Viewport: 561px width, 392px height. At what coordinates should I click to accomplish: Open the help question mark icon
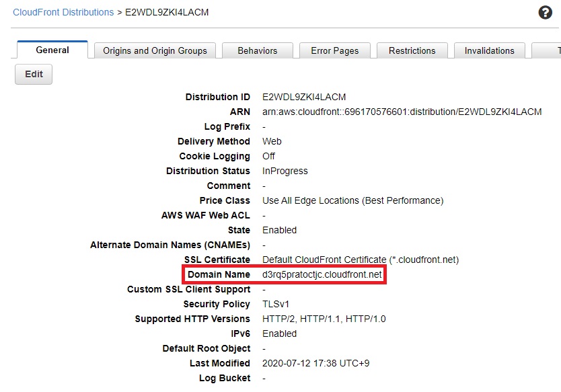point(545,12)
